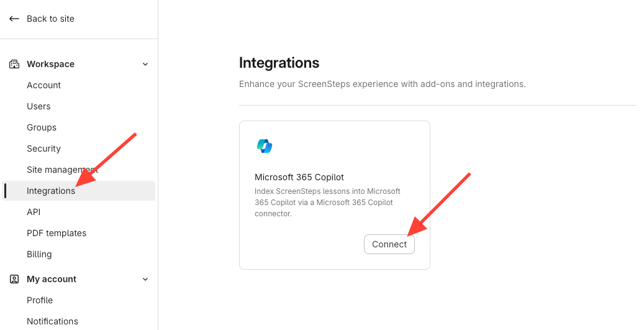Select the Integrations sidebar item

[x=51, y=191]
